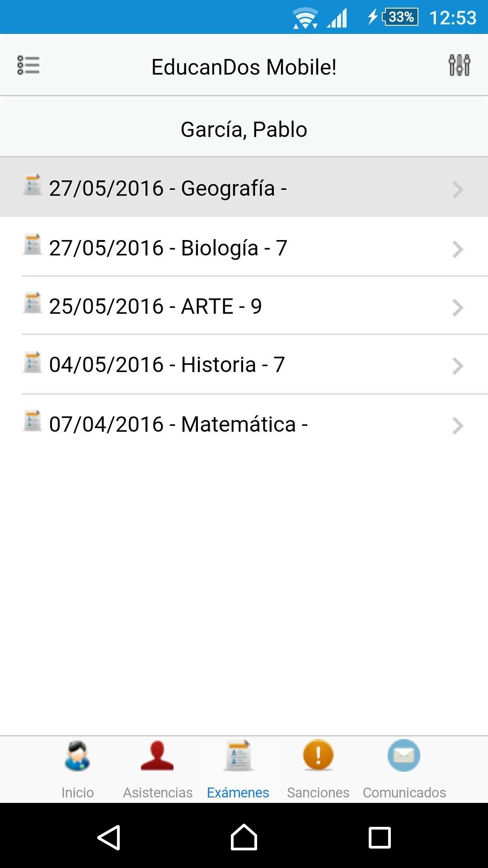Switch to the Exámenes tab
Image resolution: width=488 pixels, height=868 pixels.
click(x=238, y=792)
